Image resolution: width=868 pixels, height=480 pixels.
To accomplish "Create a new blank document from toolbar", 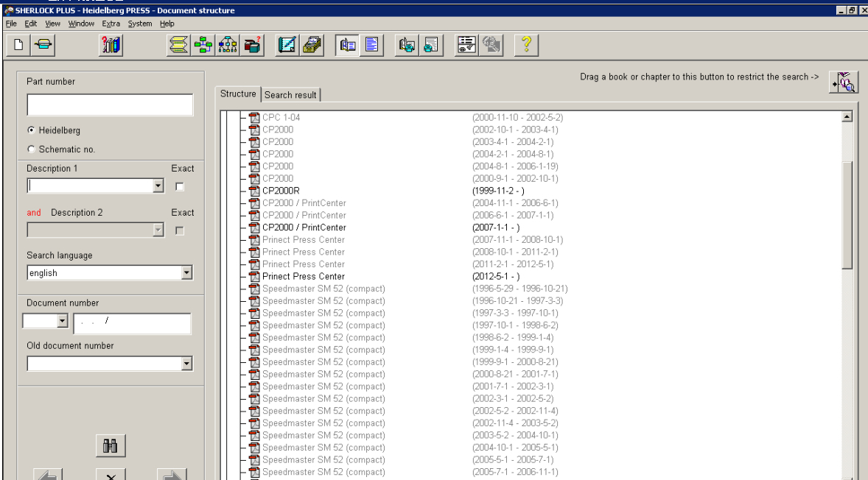I will pyautogui.click(x=18, y=45).
